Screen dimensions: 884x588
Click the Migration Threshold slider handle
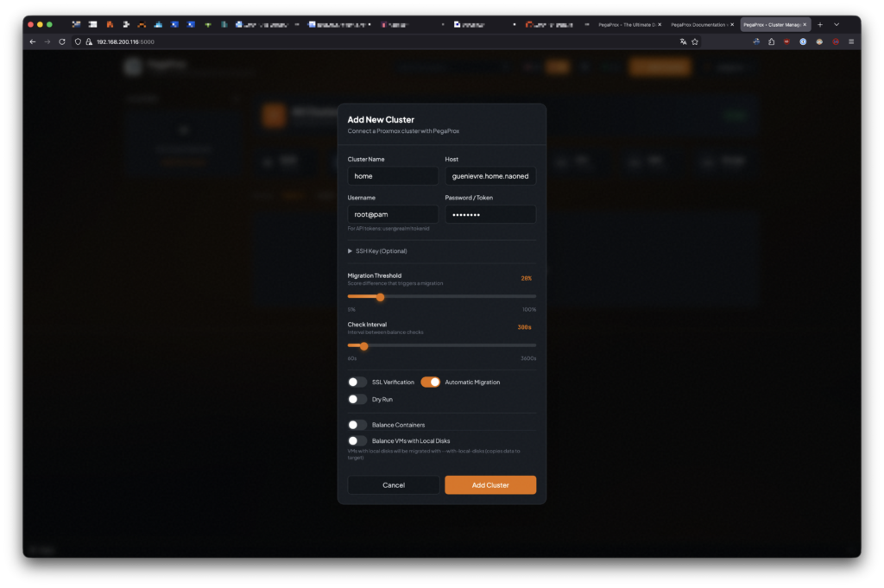coord(380,297)
